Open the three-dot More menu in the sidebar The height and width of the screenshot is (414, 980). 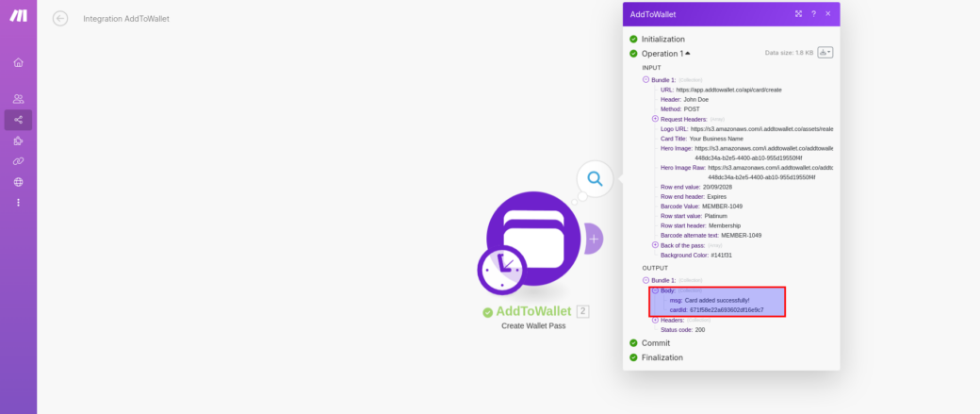tap(18, 203)
